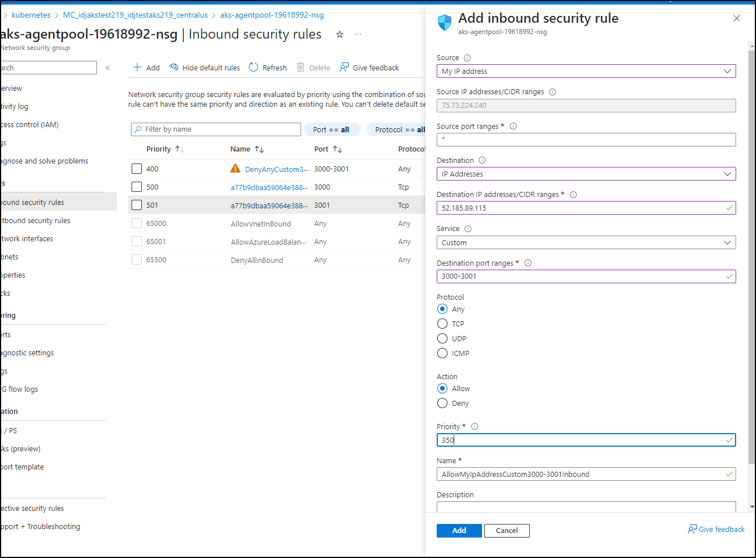
Task: Click kubernetes breadcrumb link
Action: click(x=31, y=15)
